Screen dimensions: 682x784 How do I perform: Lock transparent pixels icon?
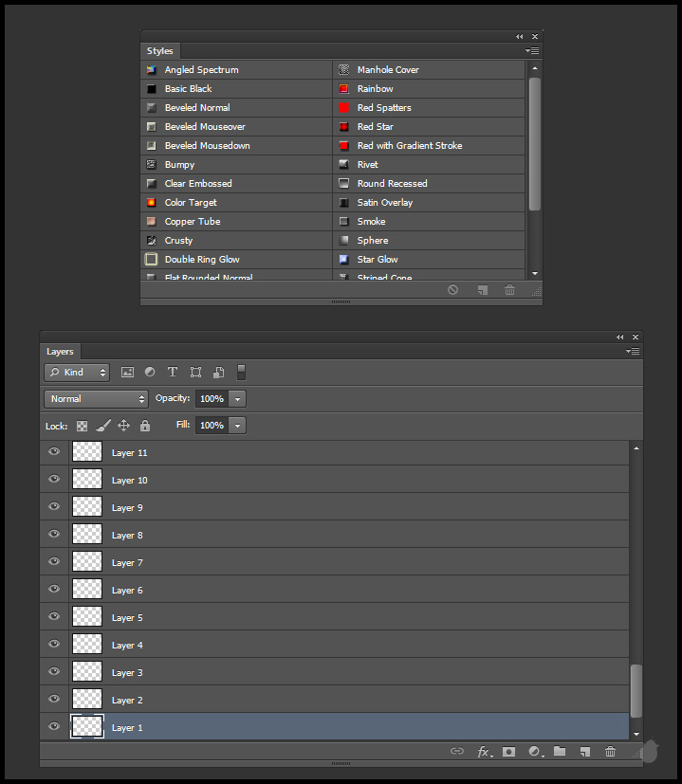[x=83, y=427]
